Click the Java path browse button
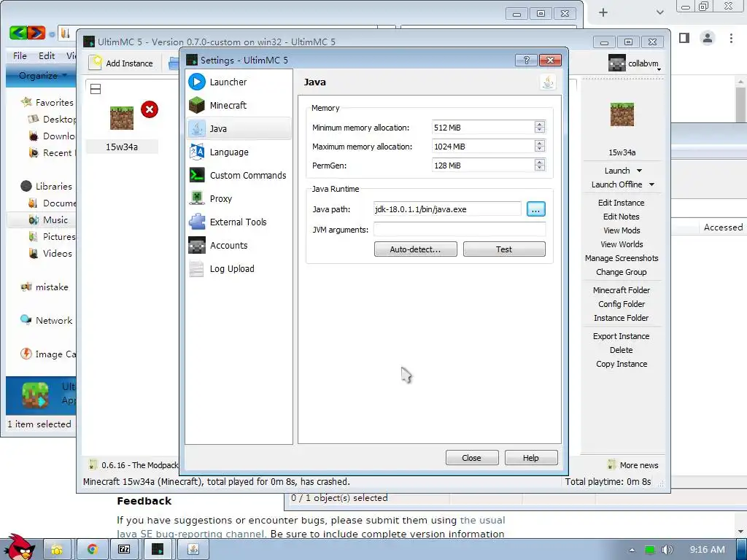This screenshot has height=560, width=747. [x=536, y=209]
